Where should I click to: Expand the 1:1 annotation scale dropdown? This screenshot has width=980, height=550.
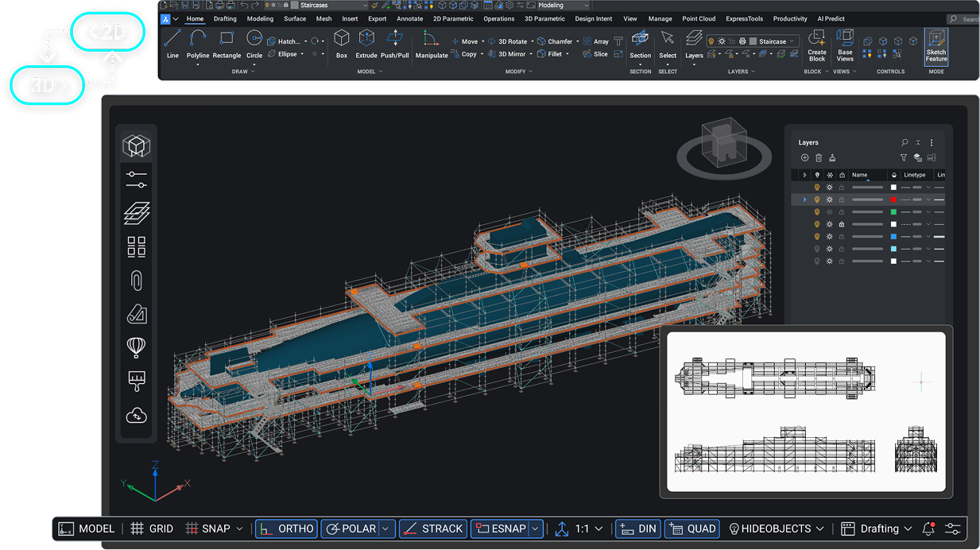pyautogui.click(x=589, y=529)
